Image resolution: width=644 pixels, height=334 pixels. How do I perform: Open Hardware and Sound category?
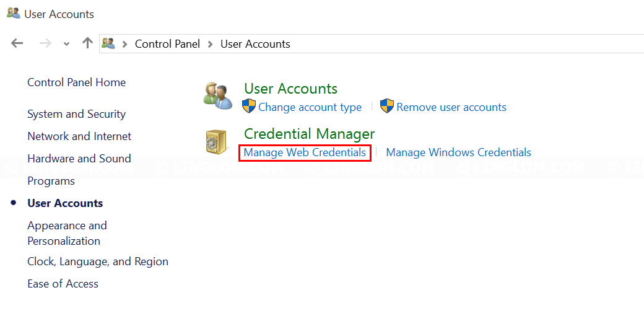pyautogui.click(x=79, y=158)
